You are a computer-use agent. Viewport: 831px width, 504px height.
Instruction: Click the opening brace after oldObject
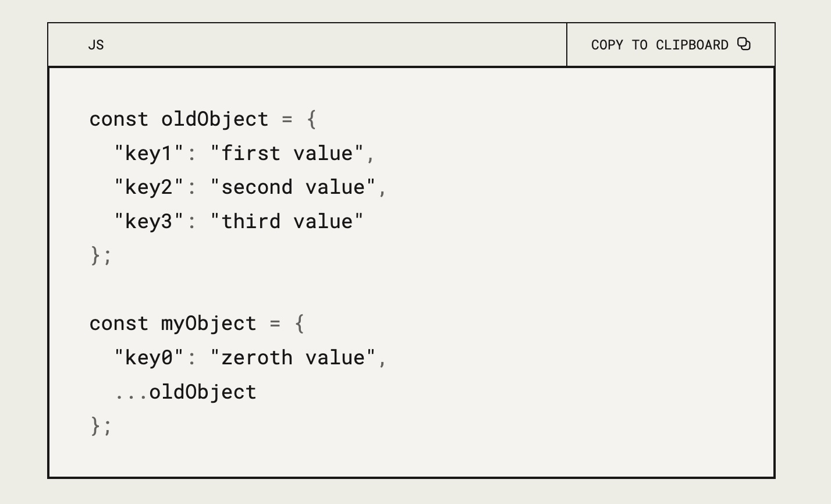(x=311, y=119)
